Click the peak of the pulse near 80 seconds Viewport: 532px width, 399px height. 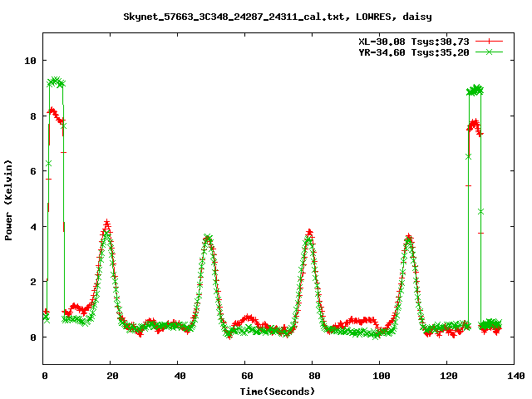[x=309, y=233]
